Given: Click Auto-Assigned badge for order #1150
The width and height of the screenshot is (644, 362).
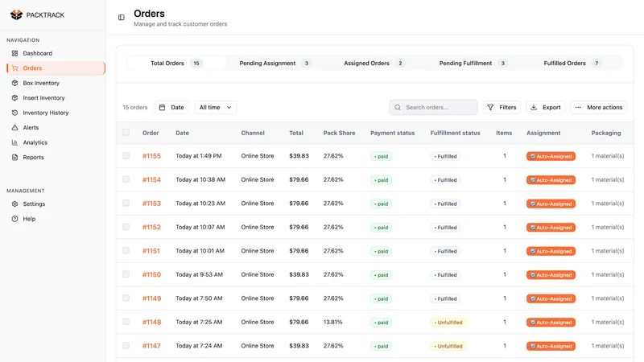Looking at the screenshot, I should coord(551,275).
